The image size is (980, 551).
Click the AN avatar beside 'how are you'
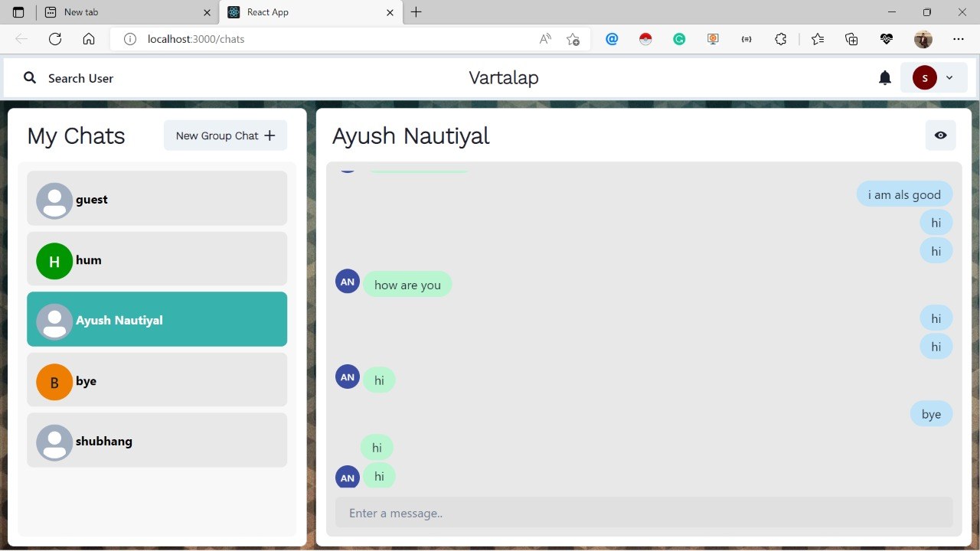click(347, 281)
